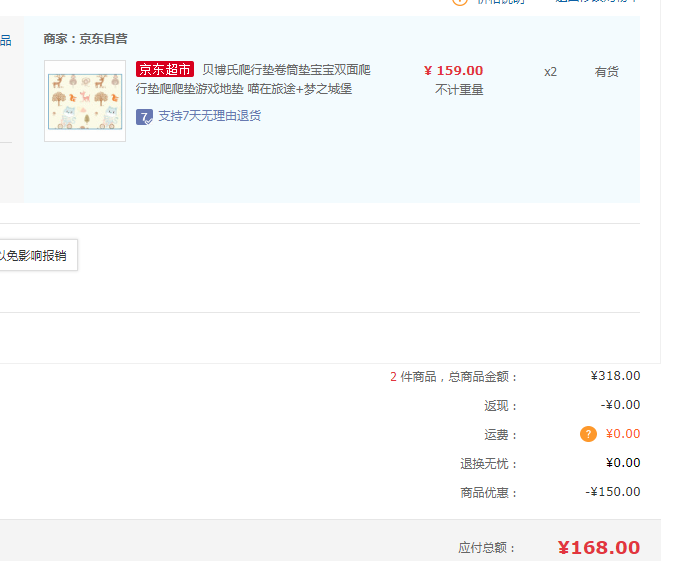Click the orange icon at the top edge
This screenshot has width=677, height=561.
point(460,2)
